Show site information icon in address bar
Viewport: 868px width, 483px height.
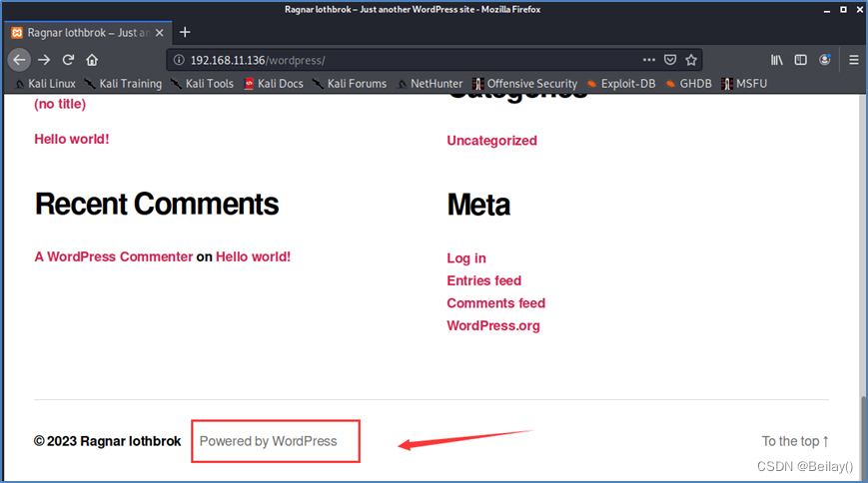(x=179, y=60)
